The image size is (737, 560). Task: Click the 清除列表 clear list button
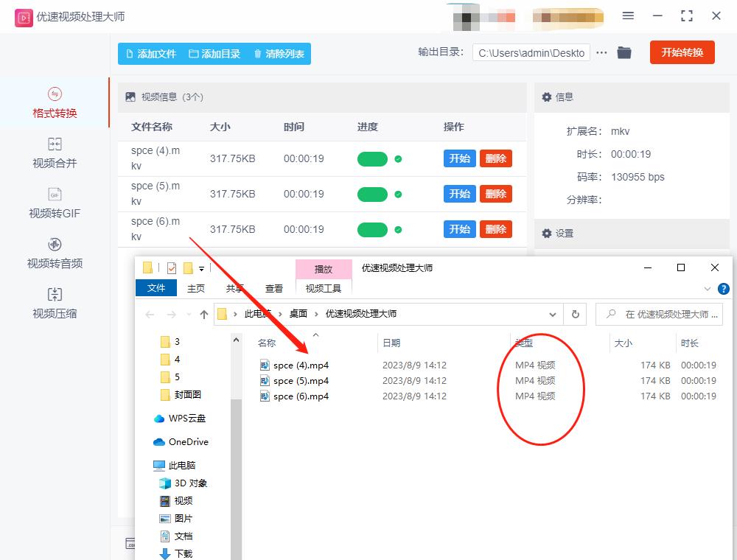click(x=279, y=54)
